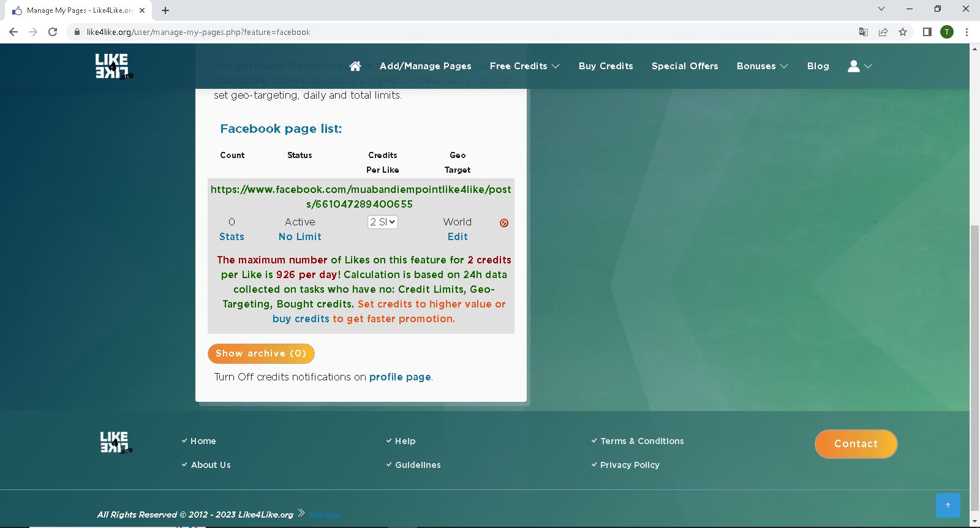
Task: Open Special Offers menu item
Action: [x=685, y=66]
